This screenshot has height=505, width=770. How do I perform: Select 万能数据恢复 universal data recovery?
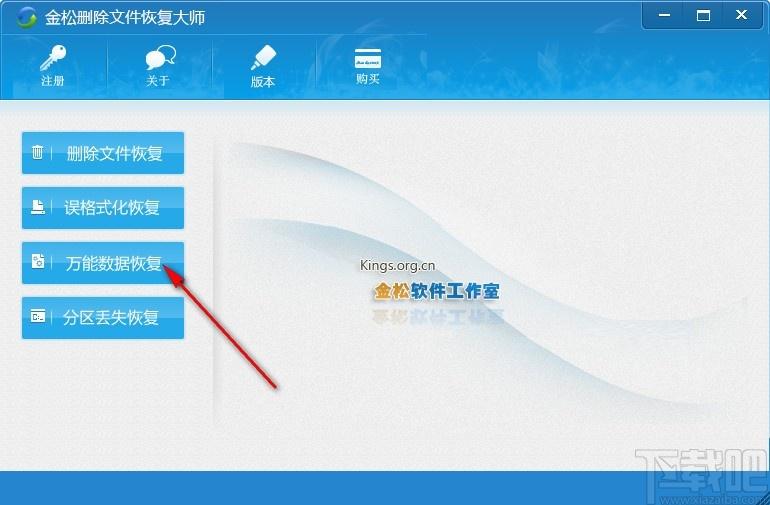pos(103,263)
